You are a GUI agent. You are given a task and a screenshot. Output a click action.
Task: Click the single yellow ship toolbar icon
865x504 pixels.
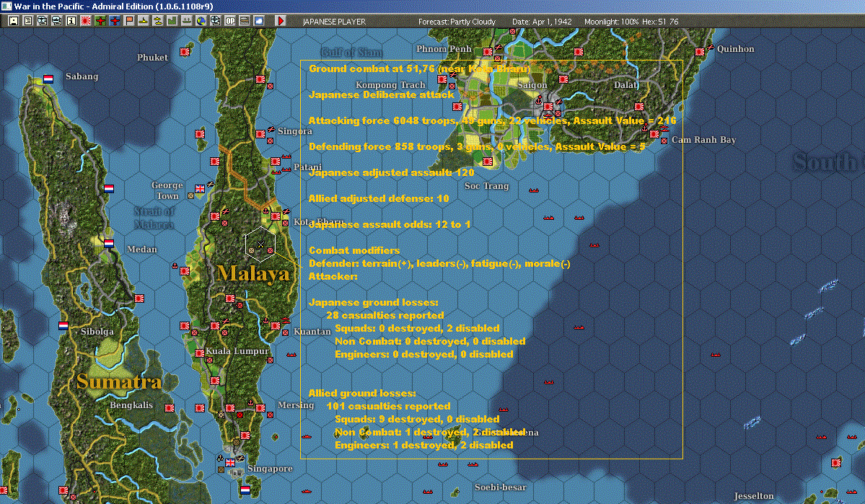click(144, 21)
